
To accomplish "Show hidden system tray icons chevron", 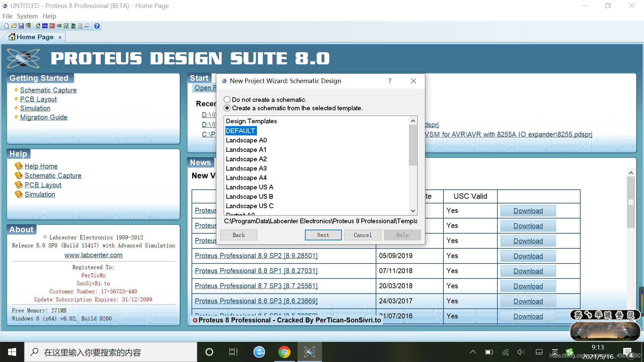I will [473, 352].
